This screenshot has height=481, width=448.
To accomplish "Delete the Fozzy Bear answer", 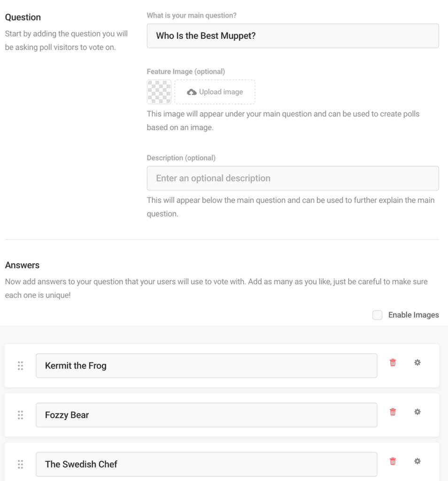I will [x=393, y=411].
